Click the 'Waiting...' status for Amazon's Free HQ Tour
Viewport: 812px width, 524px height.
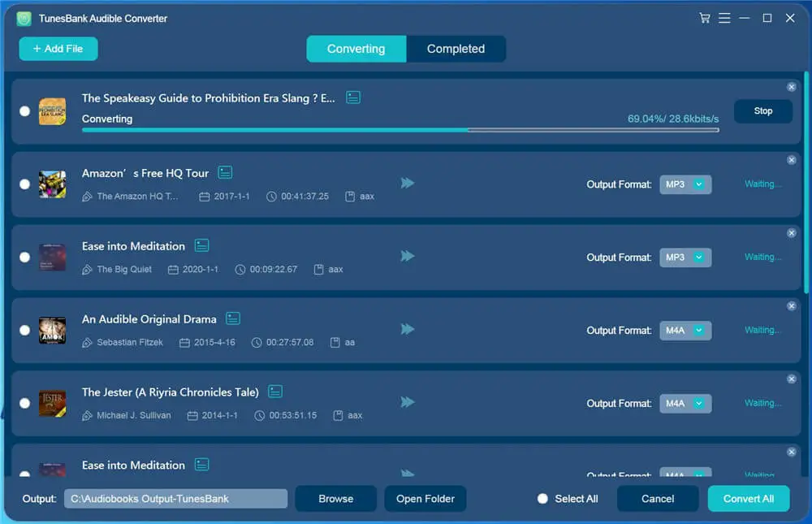pos(762,184)
